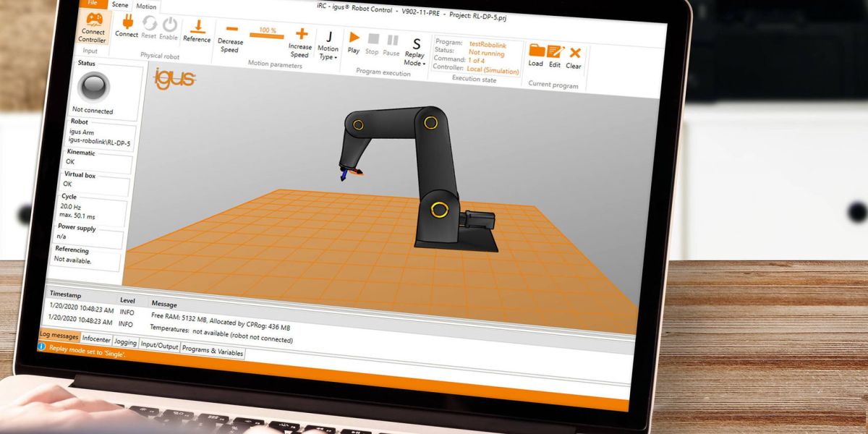Open the Programs & Variables tab
The height and width of the screenshot is (434, 868).
click(213, 352)
